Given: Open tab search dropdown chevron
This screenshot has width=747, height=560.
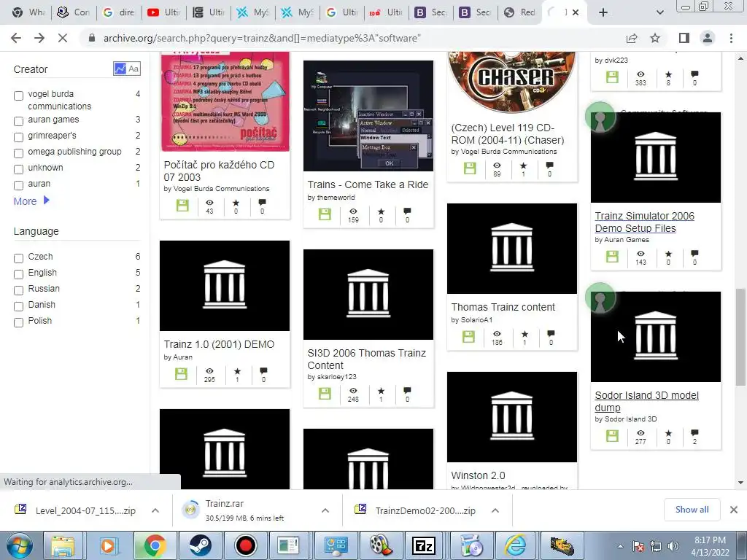Looking at the screenshot, I should [659, 12].
